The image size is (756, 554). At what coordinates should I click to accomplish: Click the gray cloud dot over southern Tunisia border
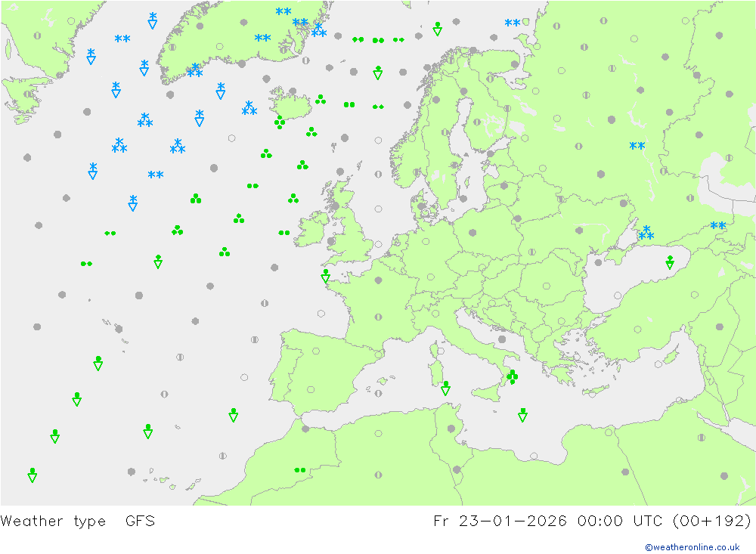coord(457,469)
